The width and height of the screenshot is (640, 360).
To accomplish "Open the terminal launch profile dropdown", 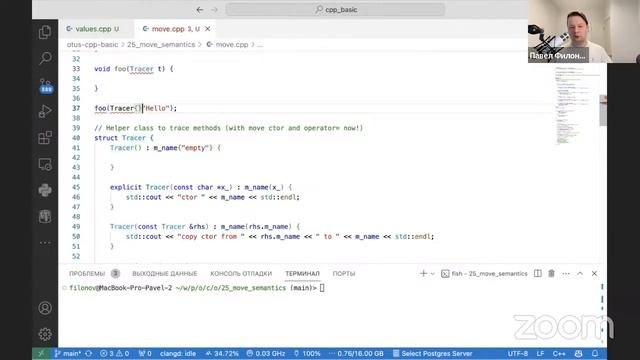I will coord(433,273).
